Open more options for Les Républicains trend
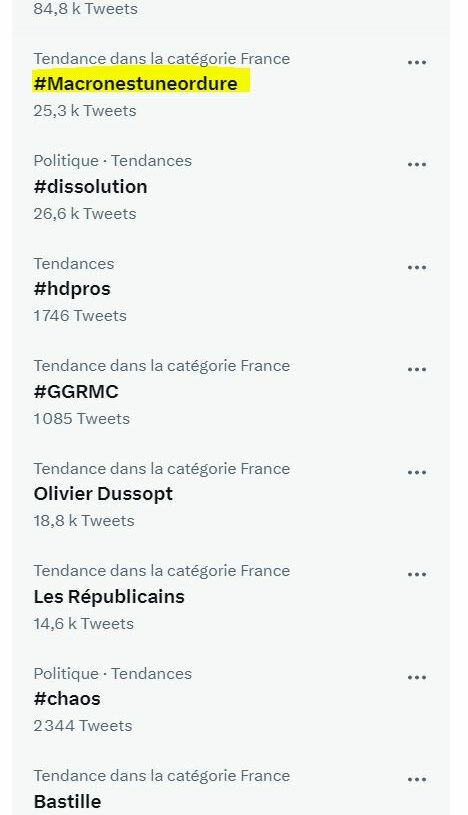 tap(417, 575)
